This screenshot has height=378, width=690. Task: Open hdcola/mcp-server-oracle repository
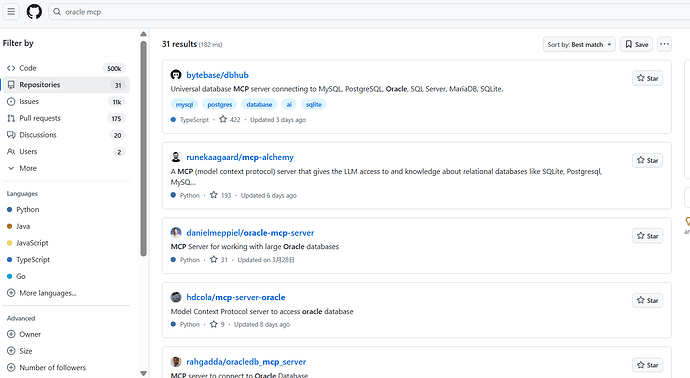pos(236,298)
